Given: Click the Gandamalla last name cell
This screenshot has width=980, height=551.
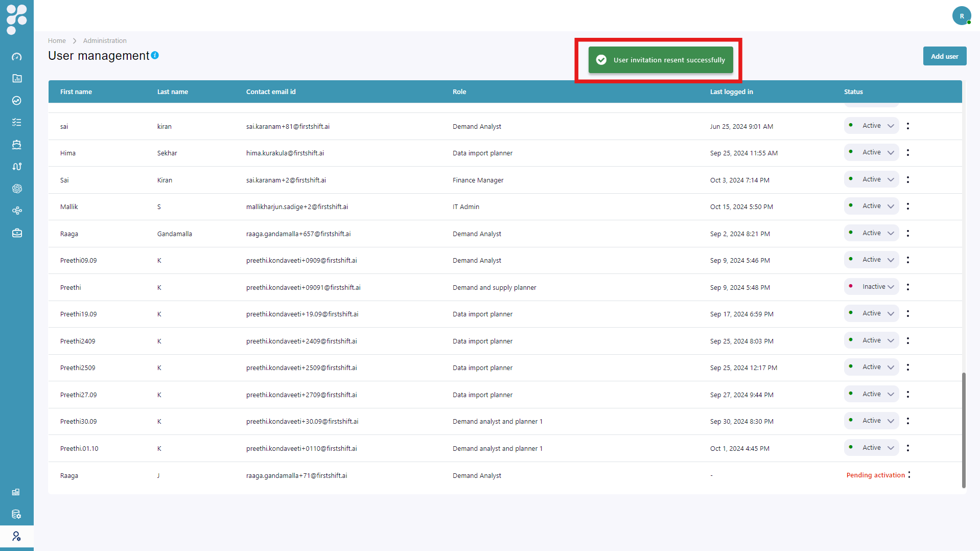Looking at the screenshot, I should (x=175, y=234).
